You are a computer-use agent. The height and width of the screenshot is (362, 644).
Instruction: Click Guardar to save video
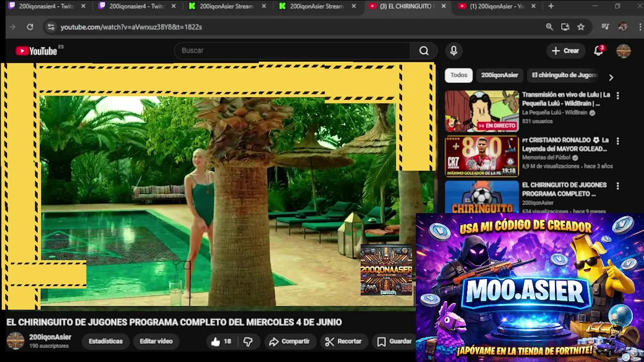pyautogui.click(x=394, y=341)
